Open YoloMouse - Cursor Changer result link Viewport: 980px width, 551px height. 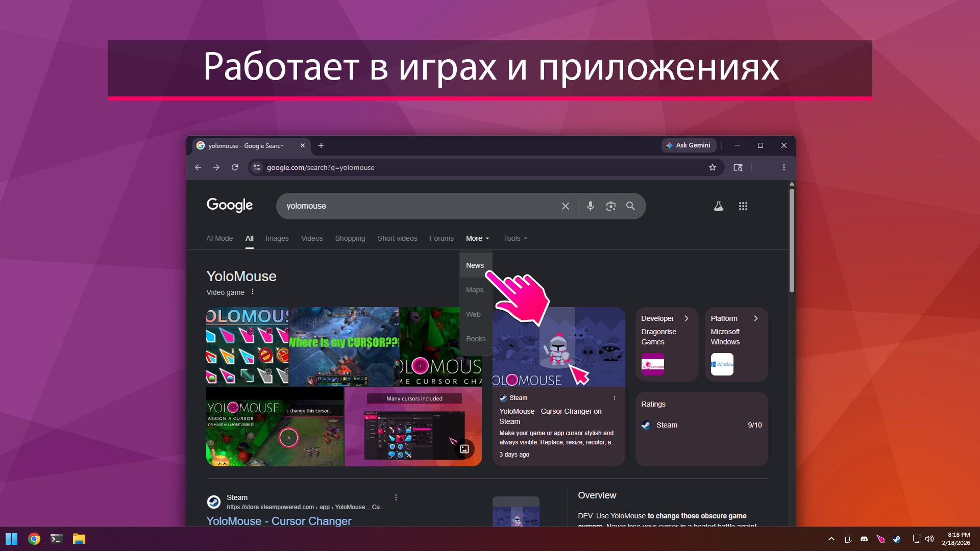[x=279, y=521]
